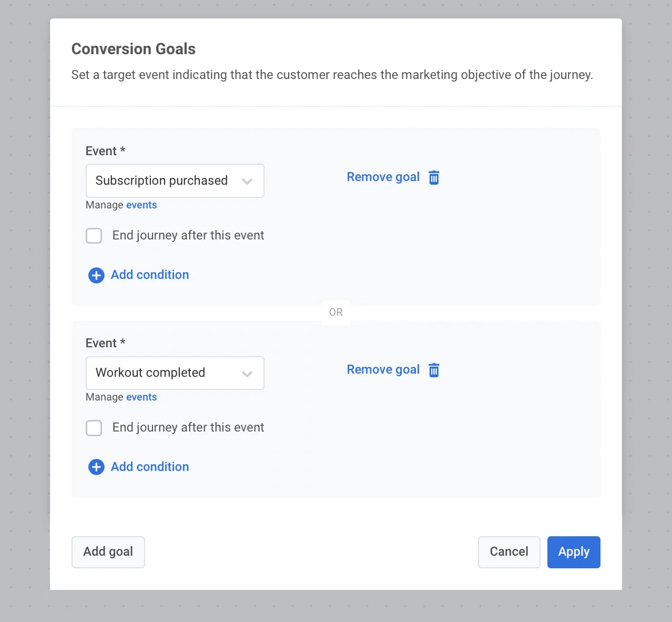
Task: Click Add condition text in Subscription purchased goal
Action: point(150,275)
